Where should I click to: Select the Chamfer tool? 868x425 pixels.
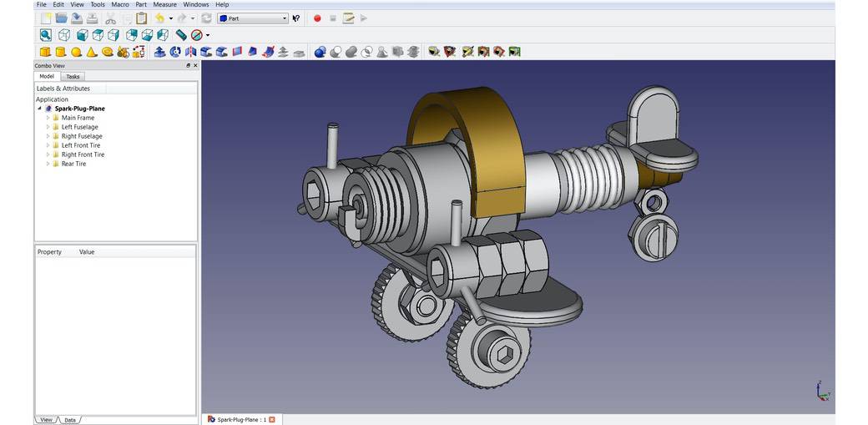pos(222,52)
